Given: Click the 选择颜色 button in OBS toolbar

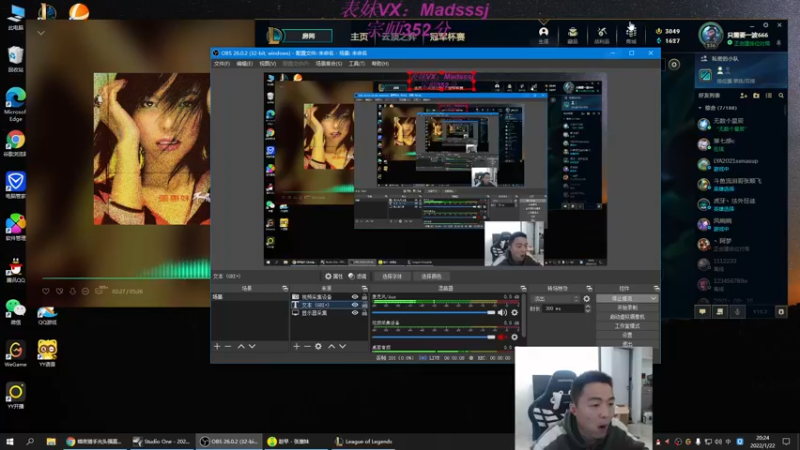Looking at the screenshot, I should pos(432,276).
